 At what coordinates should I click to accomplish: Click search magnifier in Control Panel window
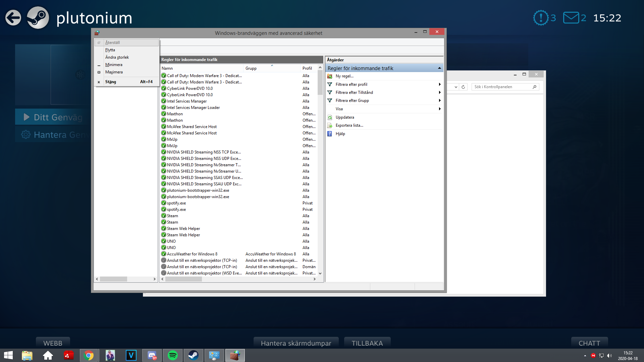535,87
